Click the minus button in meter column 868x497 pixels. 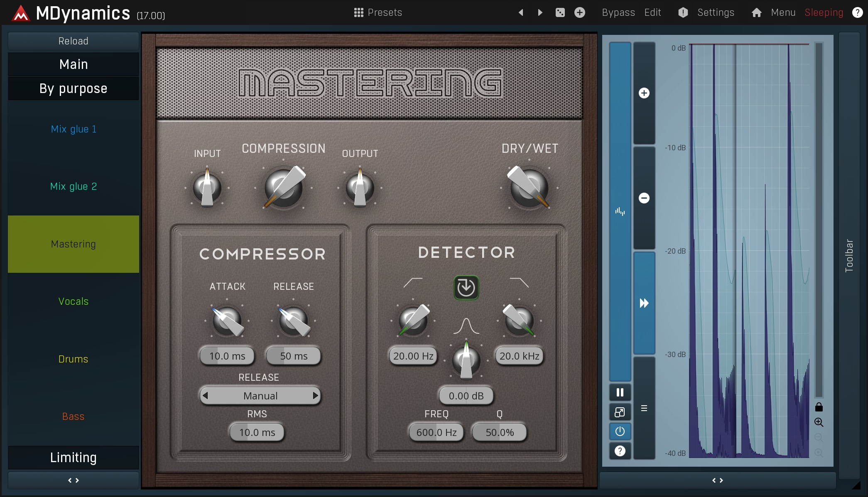tap(644, 198)
